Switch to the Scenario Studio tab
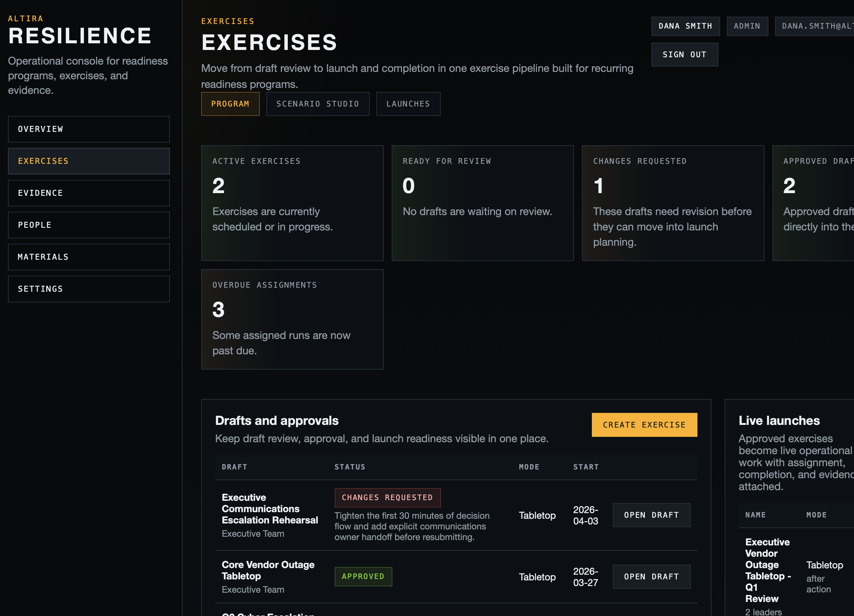The width and height of the screenshot is (854, 616). coord(317,104)
